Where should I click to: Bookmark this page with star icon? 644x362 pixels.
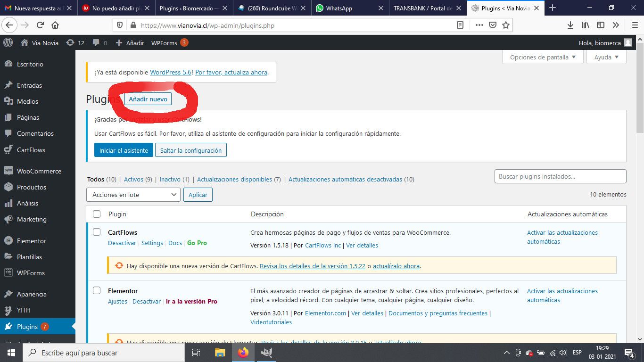pyautogui.click(x=506, y=25)
